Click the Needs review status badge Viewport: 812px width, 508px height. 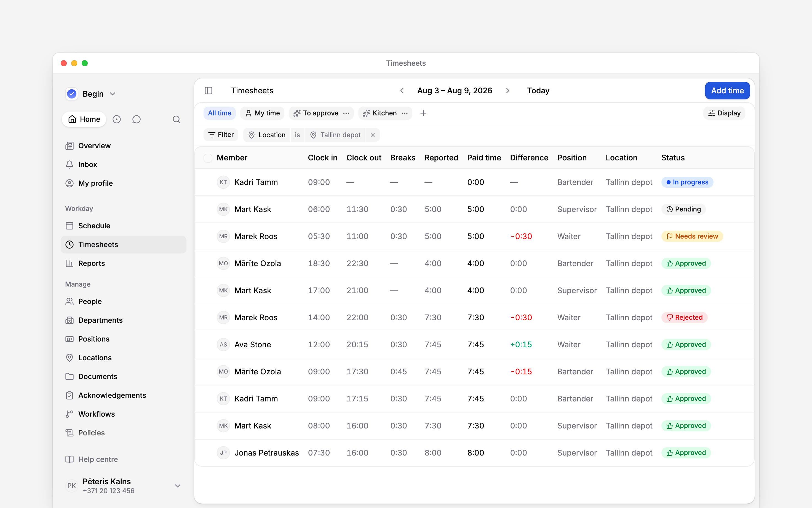[692, 236]
